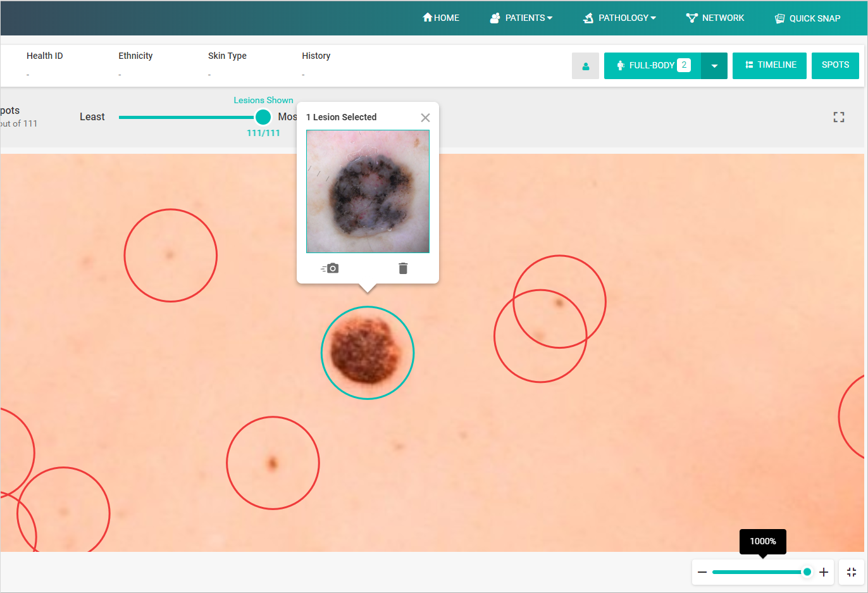This screenshot has width=868, height=593.
Task: Close the Lesion Selected popup
Action: (x=425, y=118)
